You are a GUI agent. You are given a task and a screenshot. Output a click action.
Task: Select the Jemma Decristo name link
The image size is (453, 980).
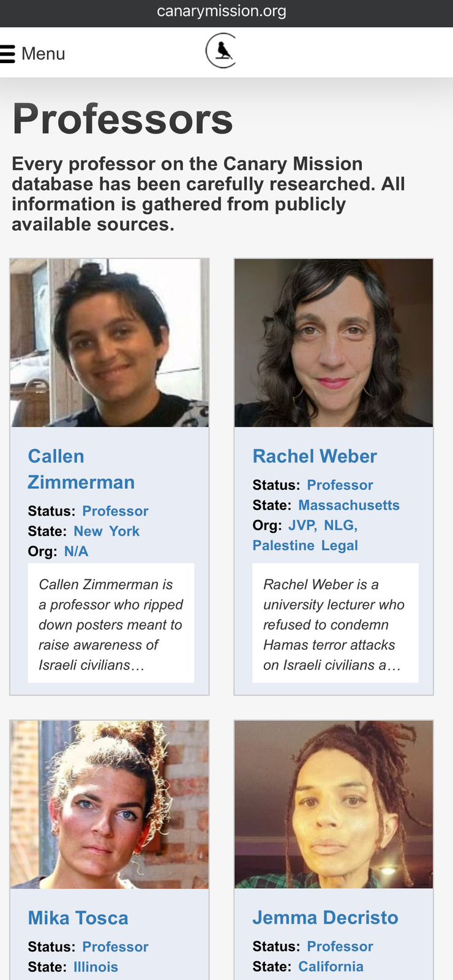pyautogui.click(x=325, y=918)
